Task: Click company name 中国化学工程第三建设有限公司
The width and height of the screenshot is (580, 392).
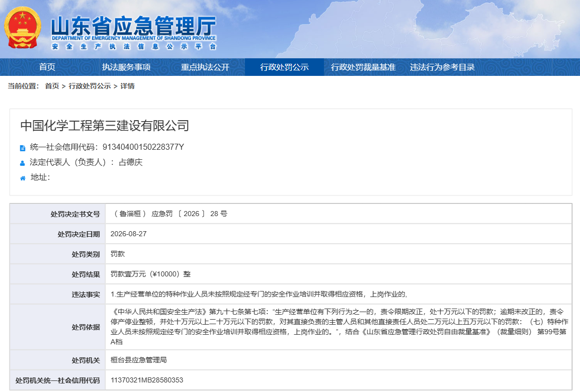Action: tap(105, 126)
